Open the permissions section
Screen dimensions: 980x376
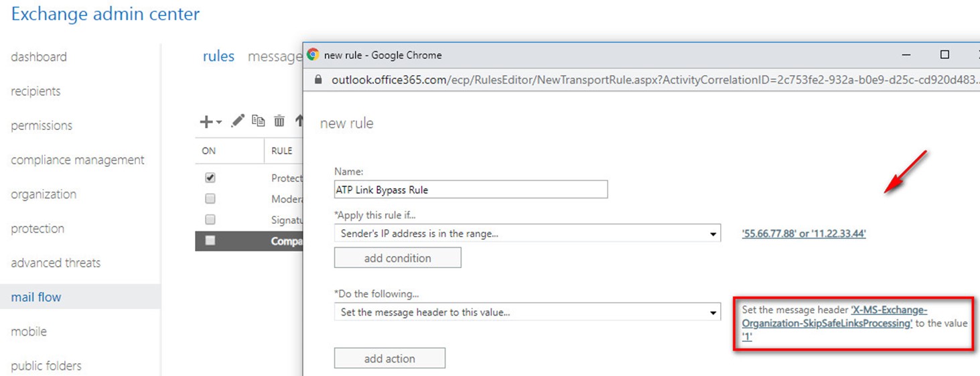pyautogui.click(x=42, y=125)
